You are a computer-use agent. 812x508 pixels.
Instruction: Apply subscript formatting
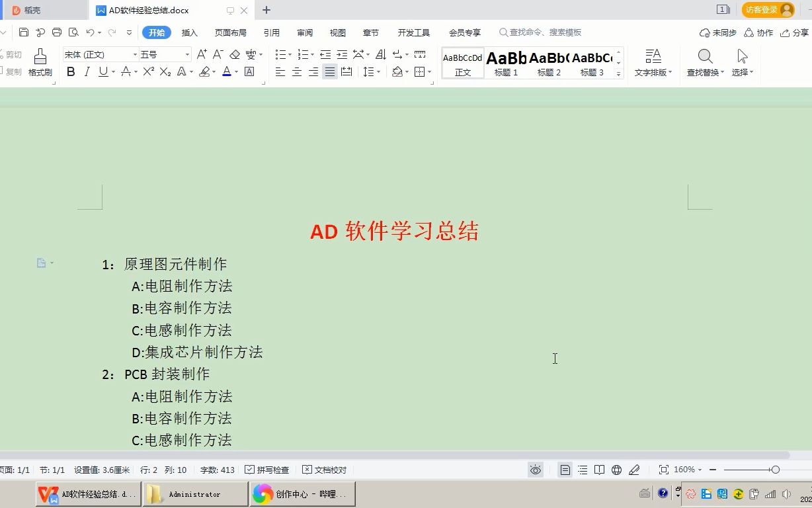pos(167,71)
